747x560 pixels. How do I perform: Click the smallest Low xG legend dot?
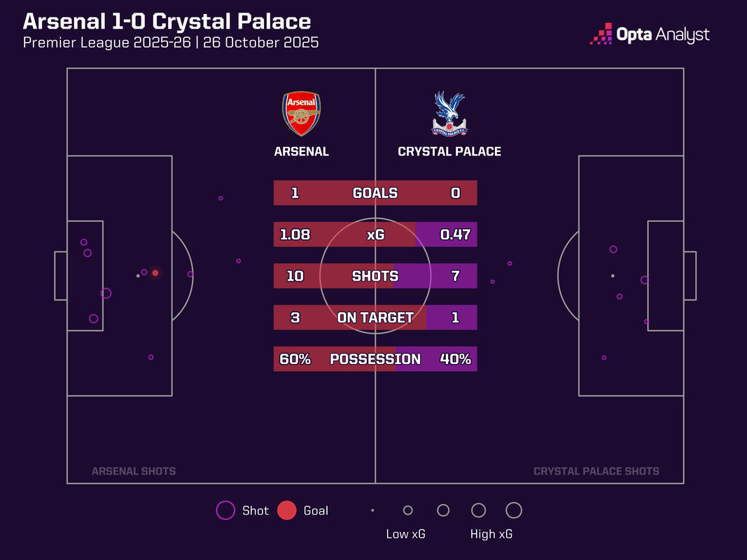click(372, 510)
